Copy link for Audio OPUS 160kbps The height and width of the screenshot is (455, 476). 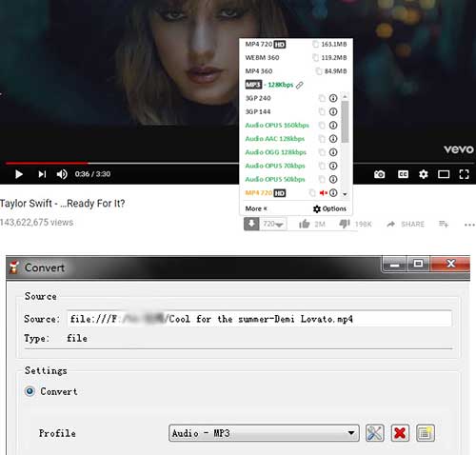tap(322, 126)
